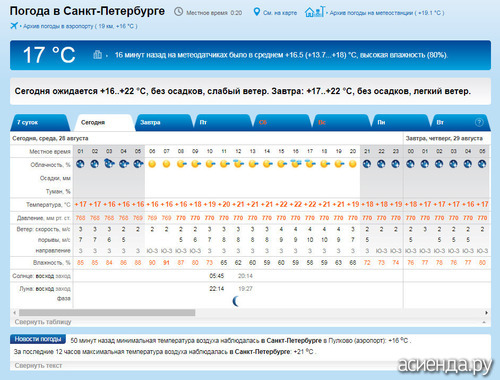Viewport: 500px width, 380px height.
Task: Switch to the 7 суток tab
Action: 27,123
